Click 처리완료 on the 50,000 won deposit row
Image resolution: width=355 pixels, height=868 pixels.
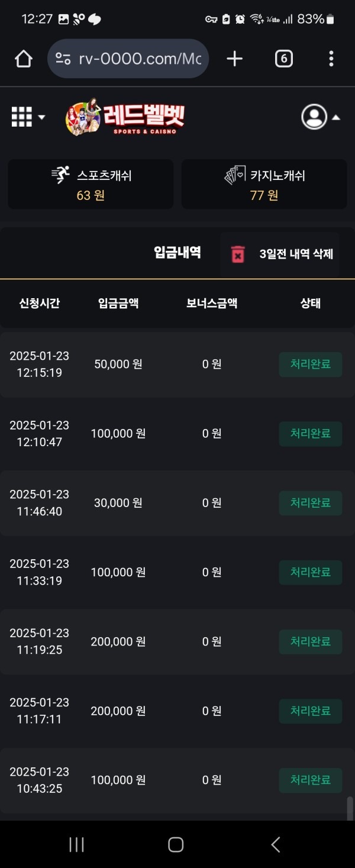click(310, 364)
